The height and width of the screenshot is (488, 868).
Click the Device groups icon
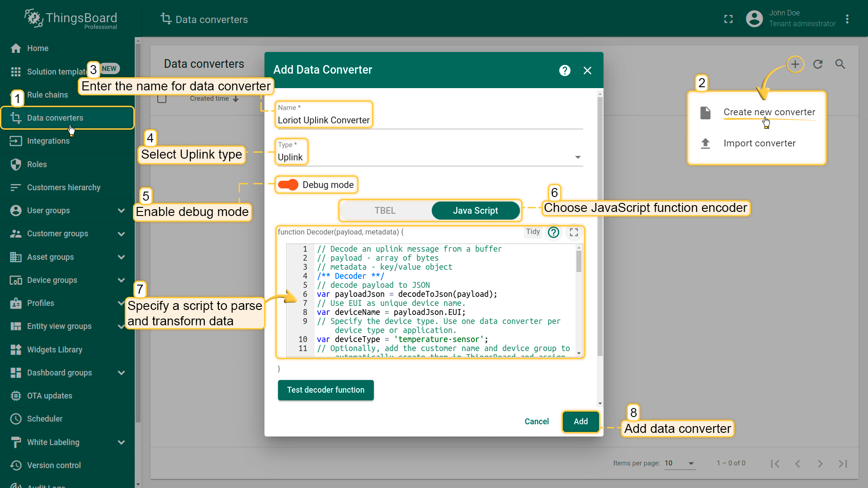pos(16,280)
